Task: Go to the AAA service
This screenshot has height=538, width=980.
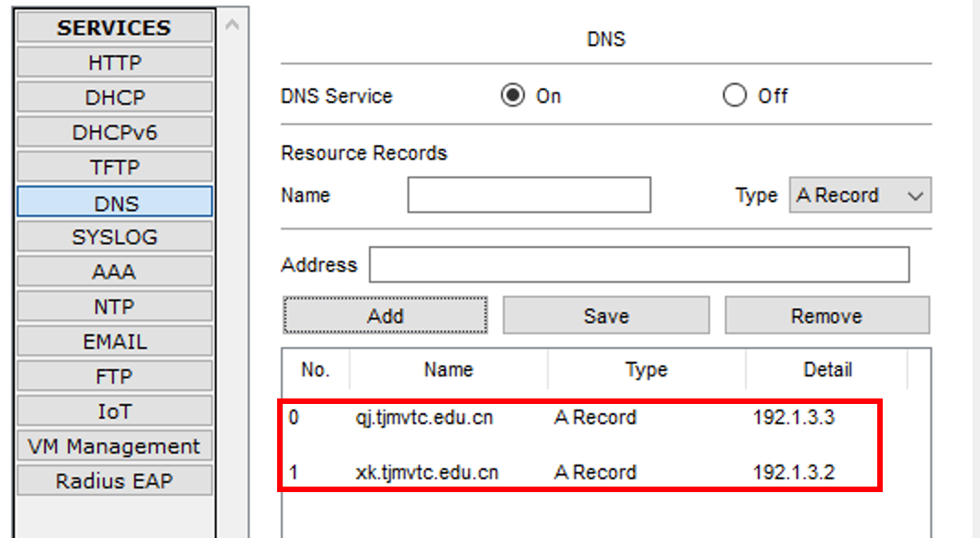Action: pyautogui.click(x=115, y=272)
